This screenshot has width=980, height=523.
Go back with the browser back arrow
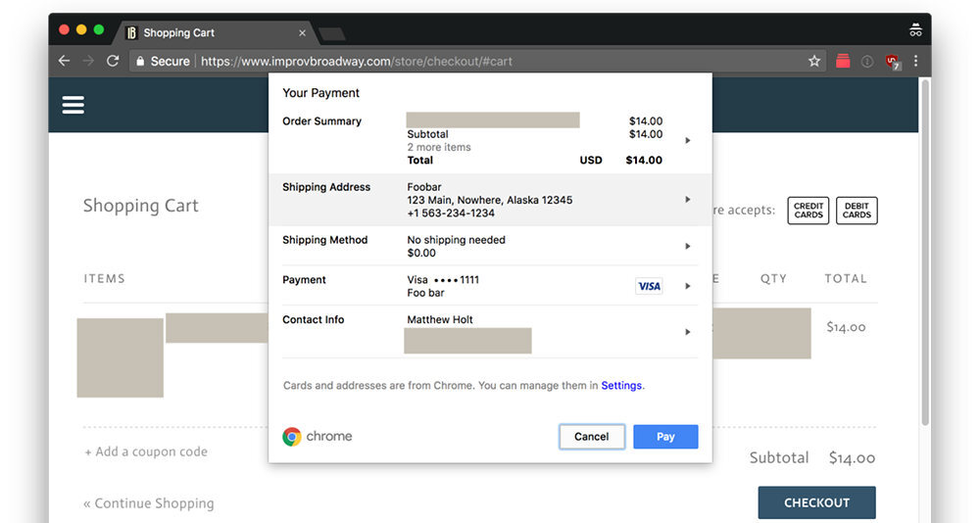point(64,61)
